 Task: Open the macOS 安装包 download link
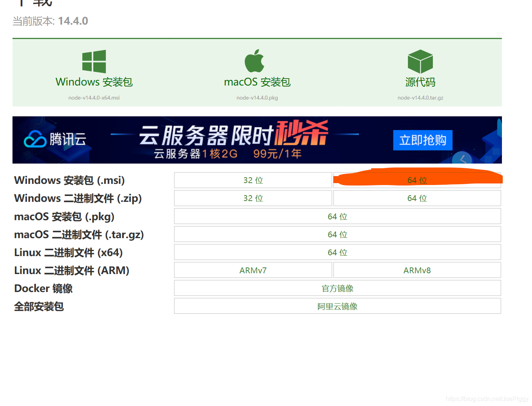click(257, 82)
